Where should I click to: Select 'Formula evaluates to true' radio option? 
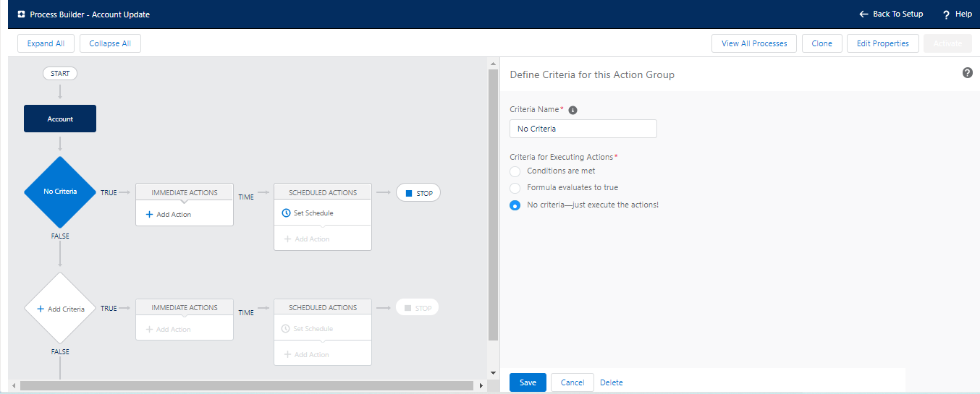(515, 188)
